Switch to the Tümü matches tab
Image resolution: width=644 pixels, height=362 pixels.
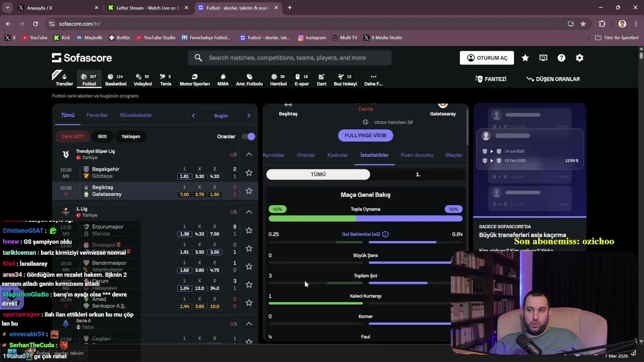pyautogui.click(x=67, y=115)
